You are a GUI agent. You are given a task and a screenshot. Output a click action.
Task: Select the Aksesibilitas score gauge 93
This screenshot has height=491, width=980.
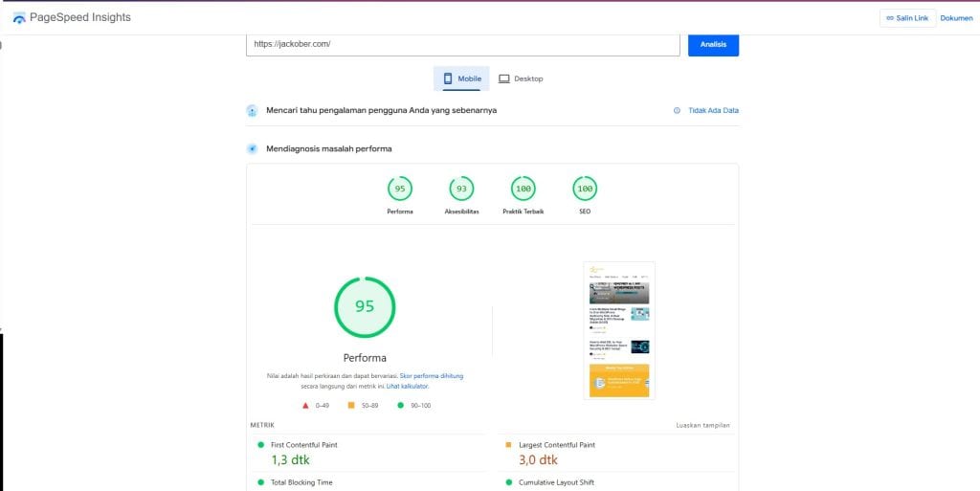[462, 189]
